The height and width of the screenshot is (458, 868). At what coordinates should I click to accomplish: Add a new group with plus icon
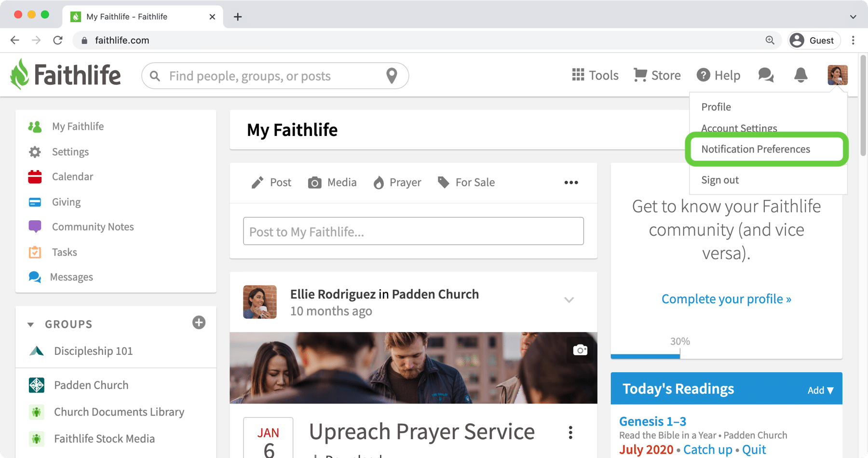(x=199, y=323)
